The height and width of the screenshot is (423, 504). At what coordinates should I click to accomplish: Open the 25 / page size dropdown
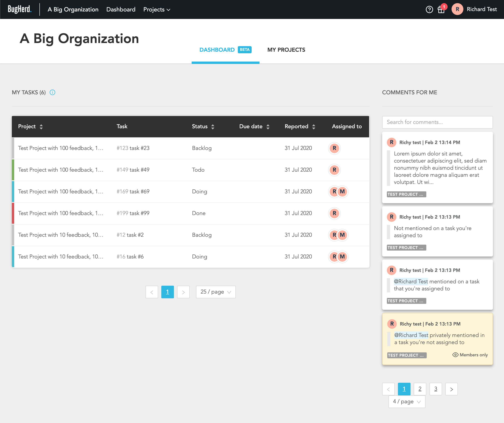pyautogui.click(x=216, y=292)
